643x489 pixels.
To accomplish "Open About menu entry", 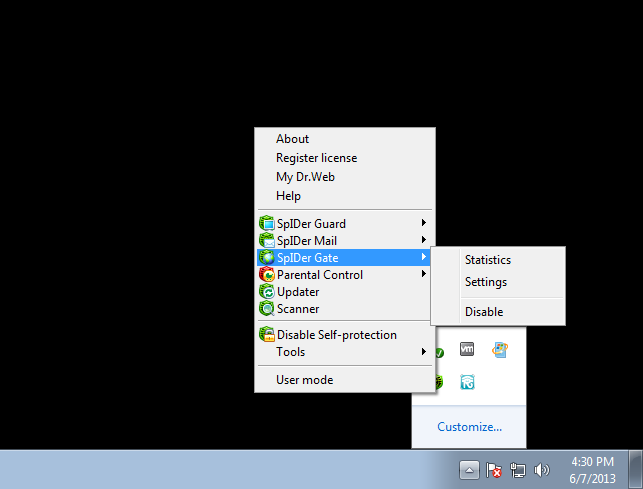I will pyautogui.click(x=292, y=139).
